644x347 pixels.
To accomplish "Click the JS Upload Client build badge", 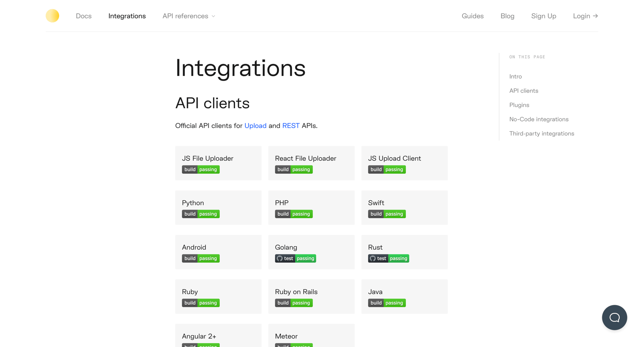I will click(387, 170).
